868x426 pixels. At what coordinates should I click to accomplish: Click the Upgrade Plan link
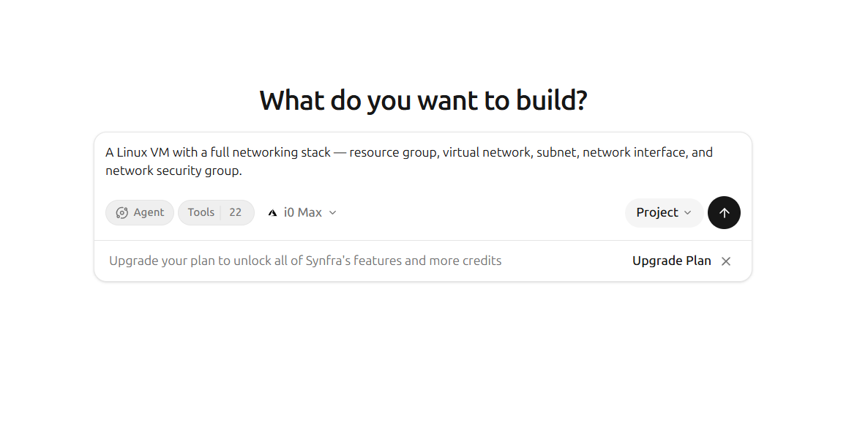(x=671, y=261)
